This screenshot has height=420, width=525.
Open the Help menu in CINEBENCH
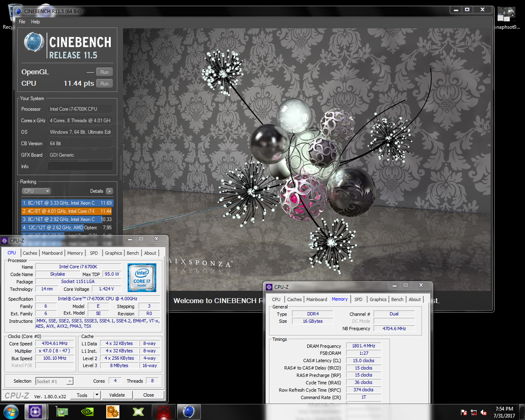click(36, 22)
